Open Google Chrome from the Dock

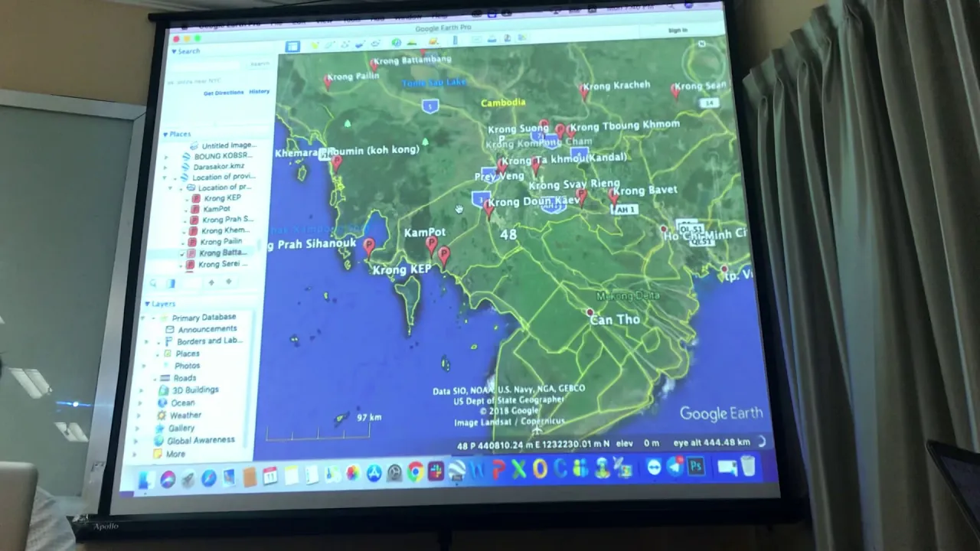(x=415, y=472)
